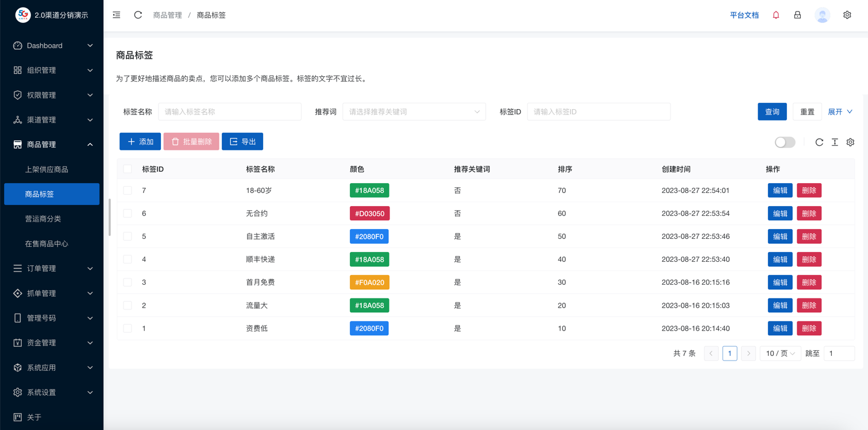Screen dimensions: 868x430
Task: Toggle the switch above the table
Action: tap(785, 142)
